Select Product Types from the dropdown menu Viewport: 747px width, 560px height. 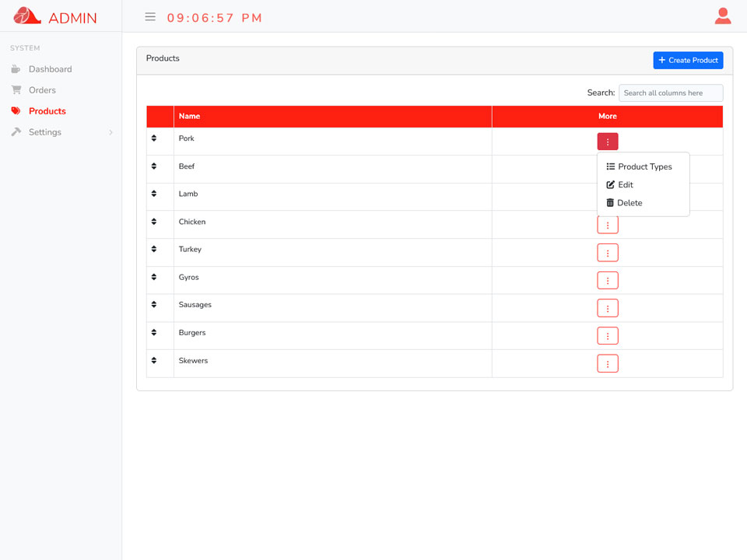coord(639,166)
